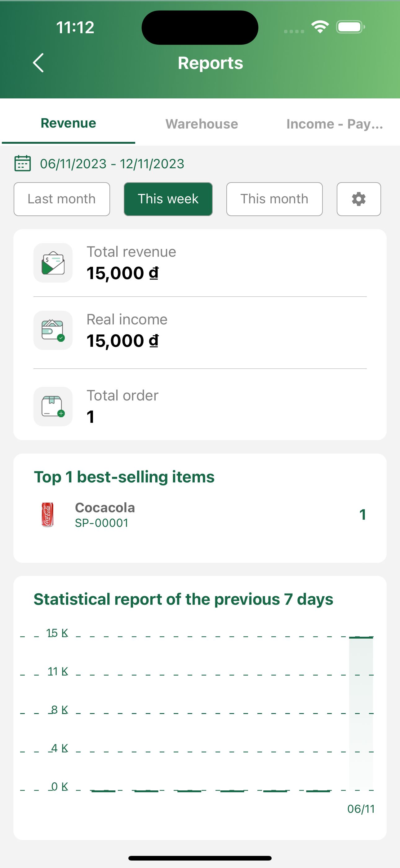
Task: Filter report by Last month
Action: (62, 199)
